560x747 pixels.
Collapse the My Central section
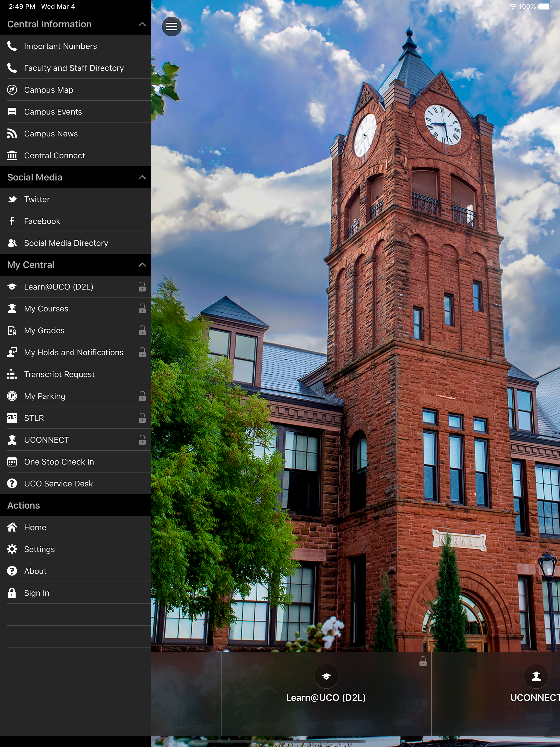point(142,265)
